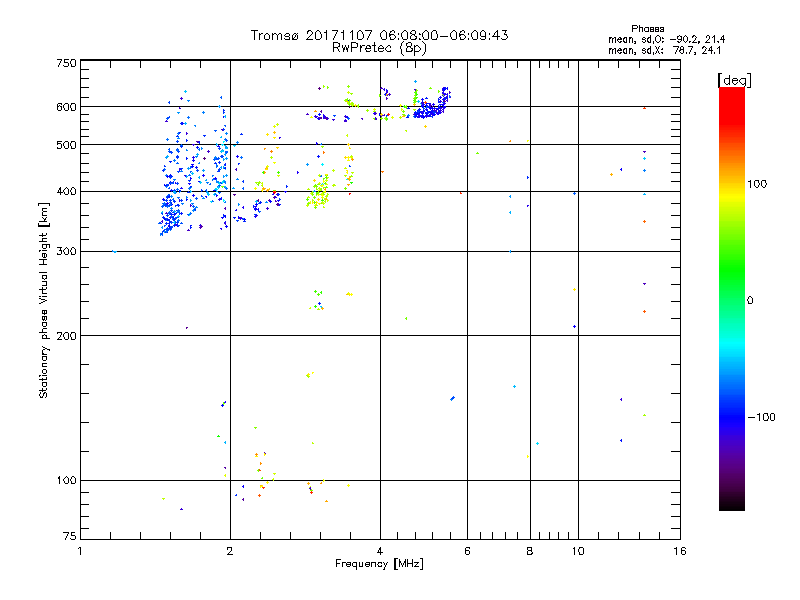Screen dimensions: 800x600
Task: Click the y-axis tick label '750'
Action: click(x=66, y=63)
